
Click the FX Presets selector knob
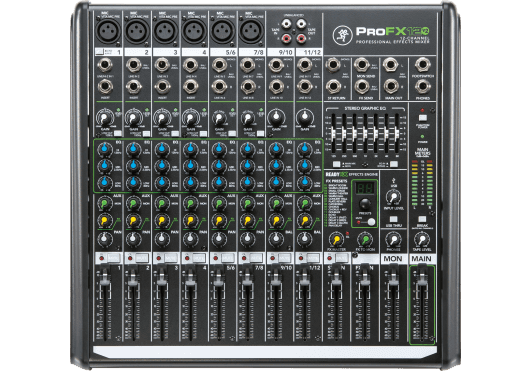click(364, 204)
